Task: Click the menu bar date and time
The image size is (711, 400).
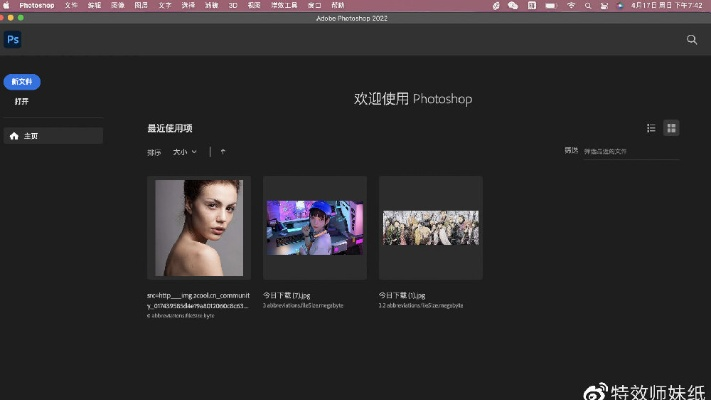Action: [x=667, y=5]
